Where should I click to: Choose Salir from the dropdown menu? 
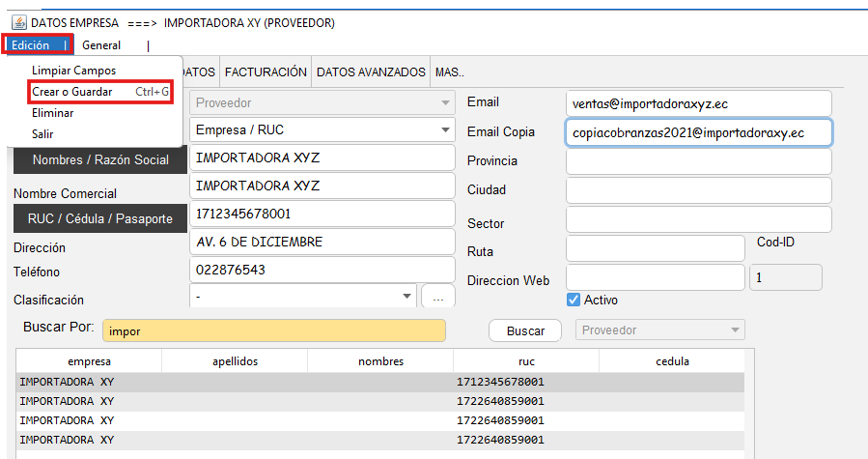tap(42, 134)
